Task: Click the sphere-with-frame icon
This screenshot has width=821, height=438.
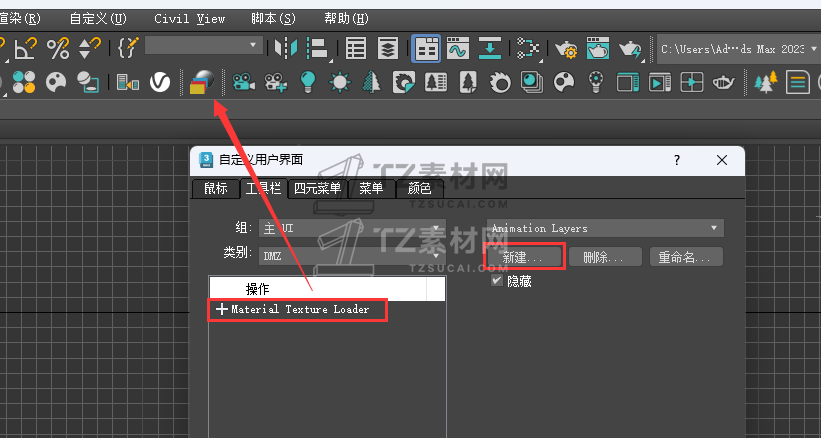Action: [88, 82]
